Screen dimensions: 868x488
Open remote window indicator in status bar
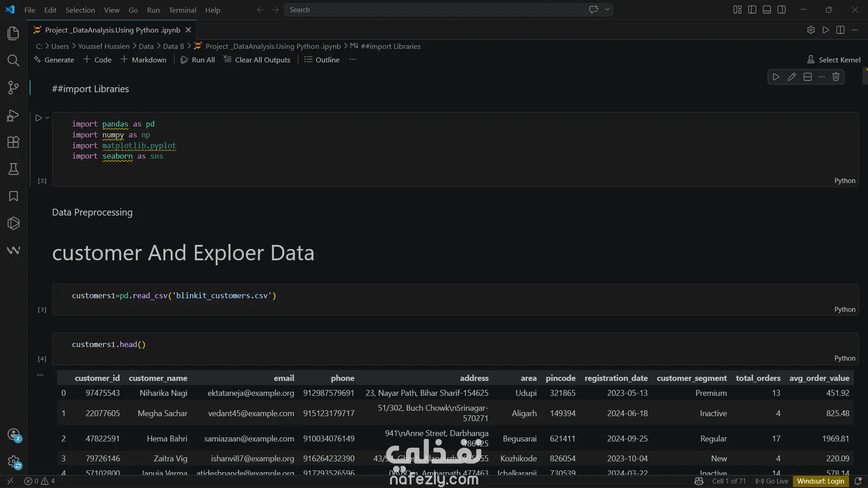[10, 481]
